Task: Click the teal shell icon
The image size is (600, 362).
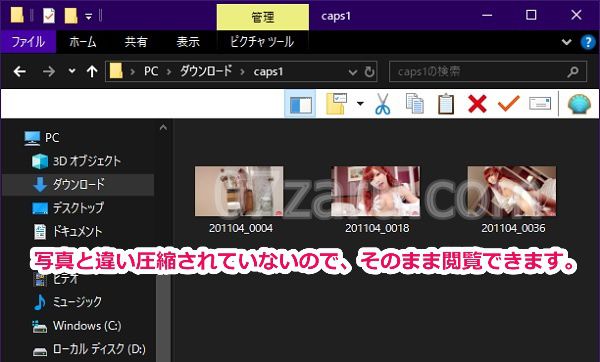Action: [579, 104]
